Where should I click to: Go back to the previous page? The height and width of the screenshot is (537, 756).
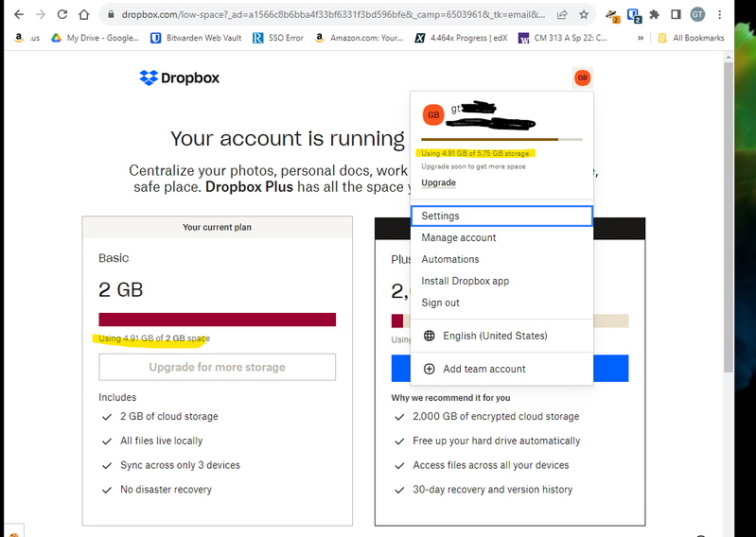point(19,14)
